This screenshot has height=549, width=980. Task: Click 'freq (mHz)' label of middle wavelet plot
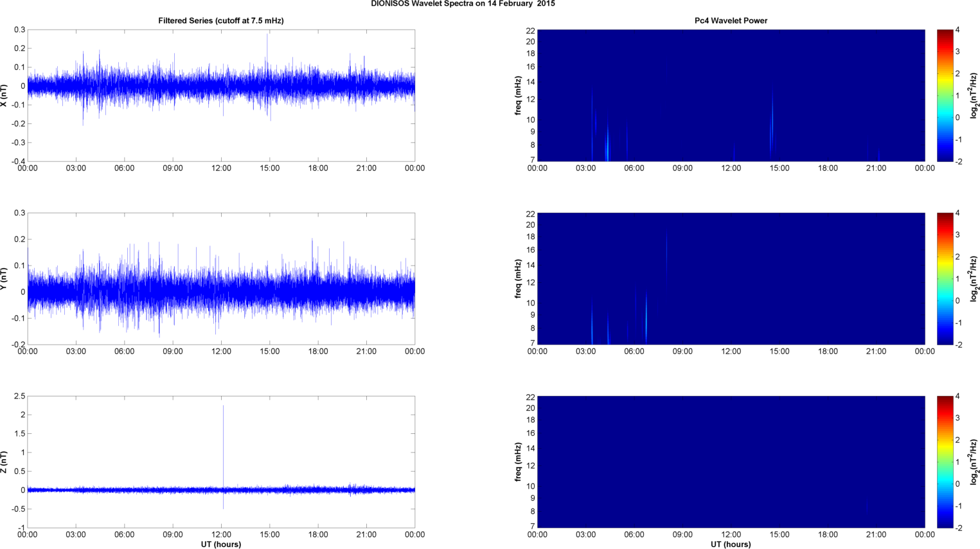pyautogui.click(x=517, y=278)
